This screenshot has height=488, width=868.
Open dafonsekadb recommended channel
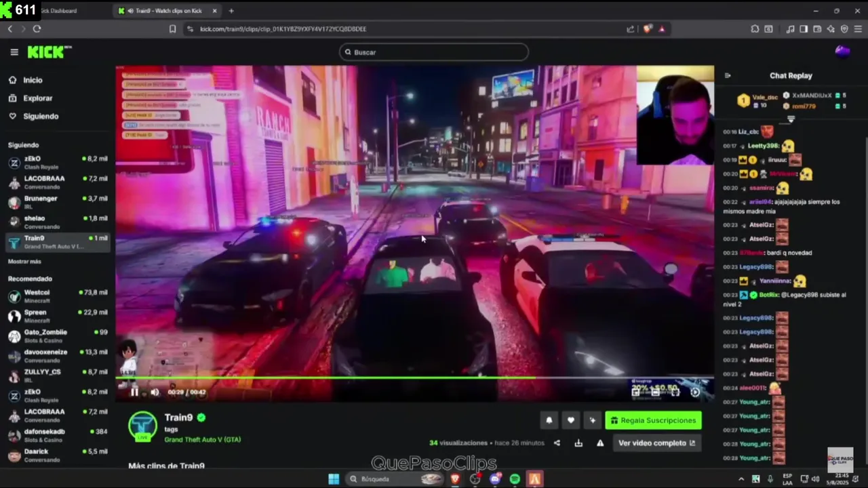click(58, 435)
